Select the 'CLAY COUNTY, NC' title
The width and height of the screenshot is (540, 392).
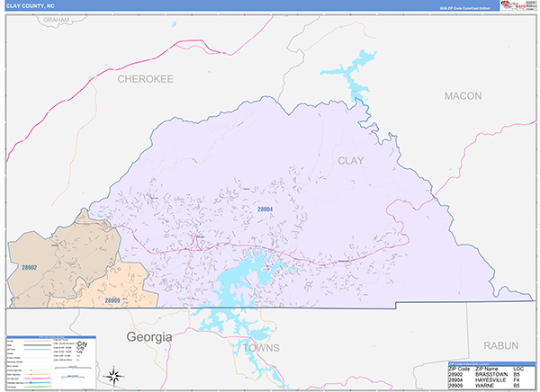(x=30, y=6)
